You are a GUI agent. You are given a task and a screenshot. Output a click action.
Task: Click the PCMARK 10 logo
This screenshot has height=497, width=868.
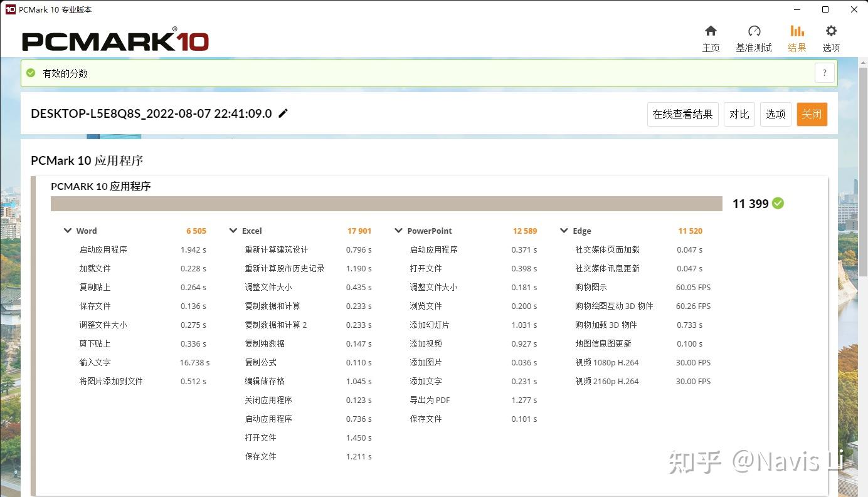point(115,40)
